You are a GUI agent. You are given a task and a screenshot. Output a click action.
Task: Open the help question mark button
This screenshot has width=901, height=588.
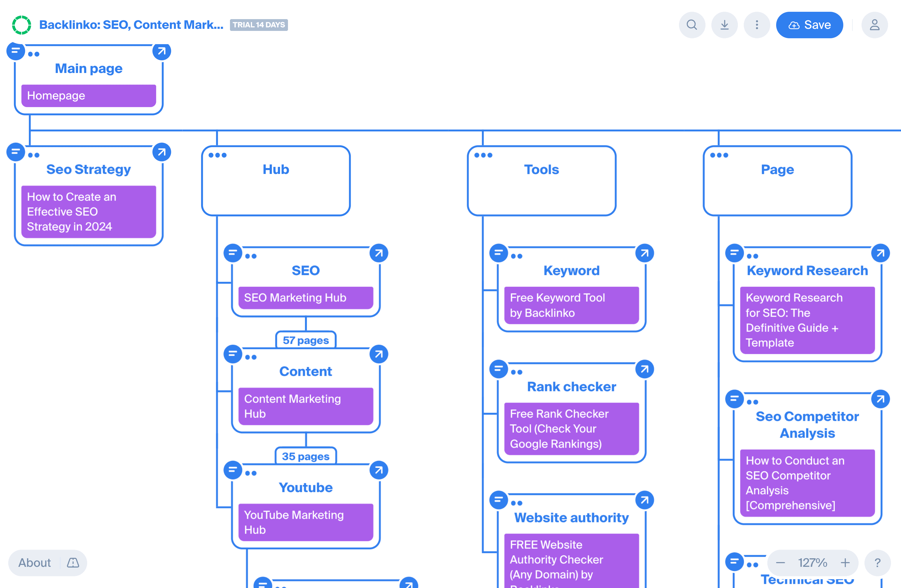(x=877, y=563)
